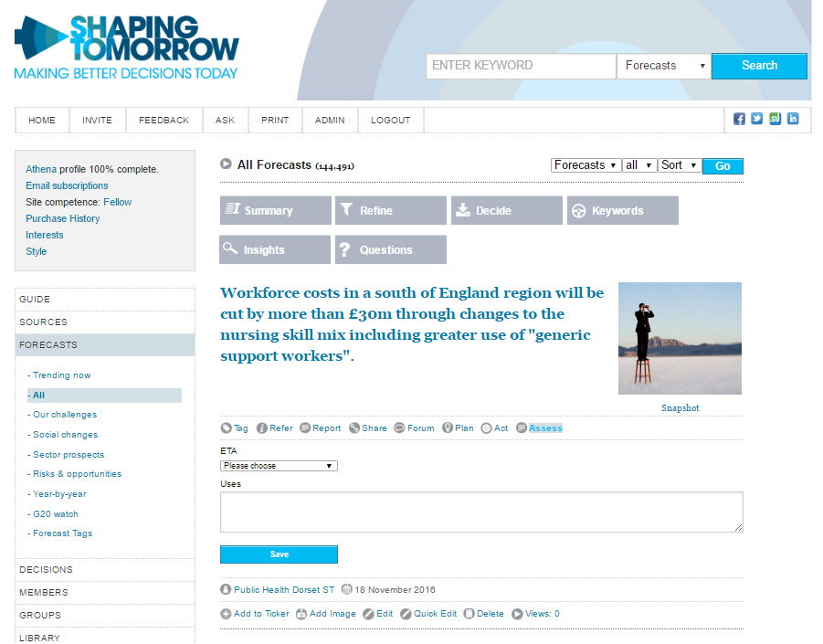The width and height of the screenshot is (823, 644).
Task: Expand DECISIONS sidebar section
Action: point(105,570)
